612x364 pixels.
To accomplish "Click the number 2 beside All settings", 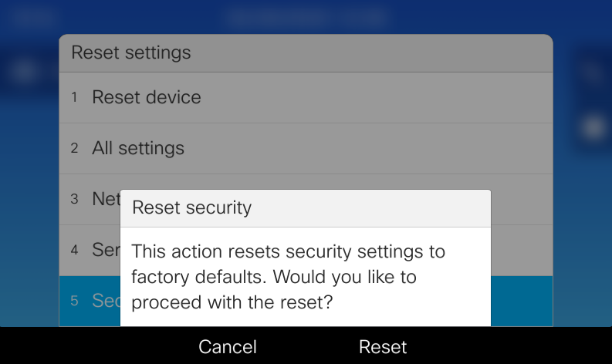I will pyautogui.click(x=75, y=148).
